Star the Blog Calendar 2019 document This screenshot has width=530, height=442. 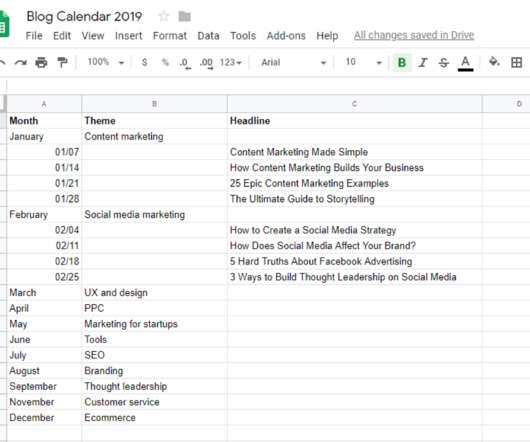click(x=164, y=16)
